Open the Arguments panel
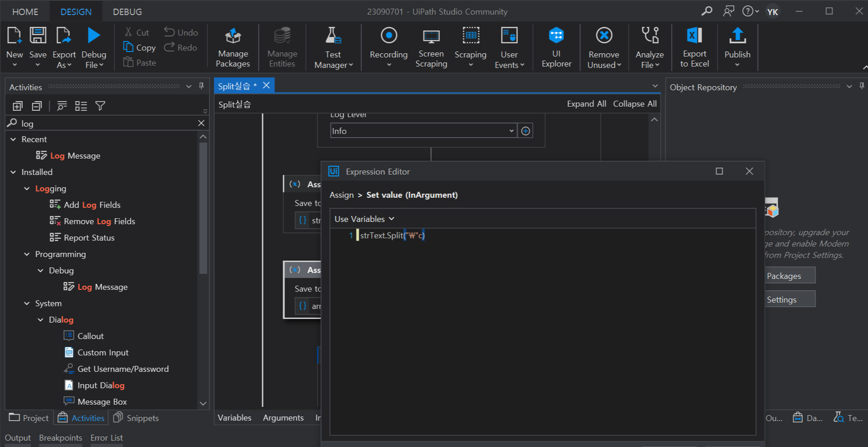Image resolution: width=868 pixels, height=447 pixels. point(283,418)
